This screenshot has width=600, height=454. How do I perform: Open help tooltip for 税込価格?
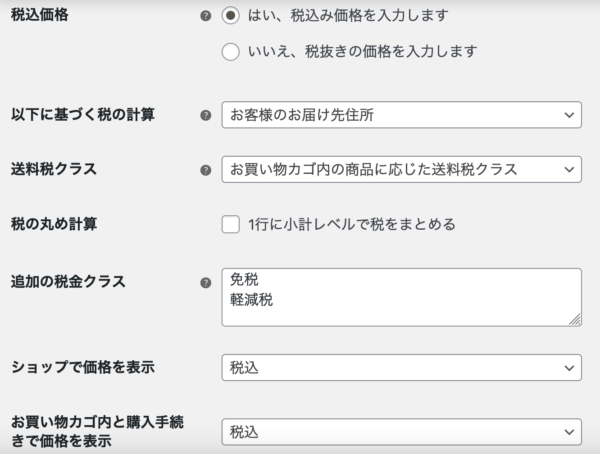point(205,16)
